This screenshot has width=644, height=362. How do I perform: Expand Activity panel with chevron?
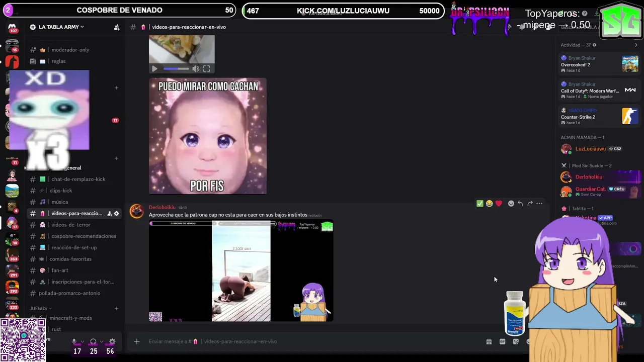pos(636,45)
